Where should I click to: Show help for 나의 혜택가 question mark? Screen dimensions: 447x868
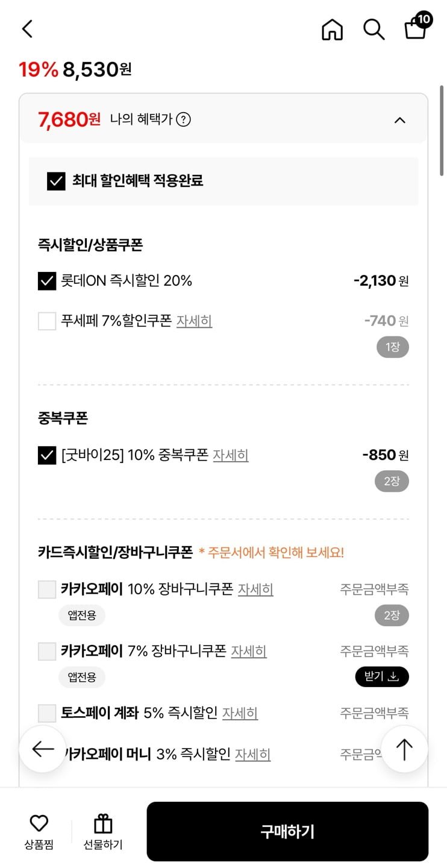point(183,119)
